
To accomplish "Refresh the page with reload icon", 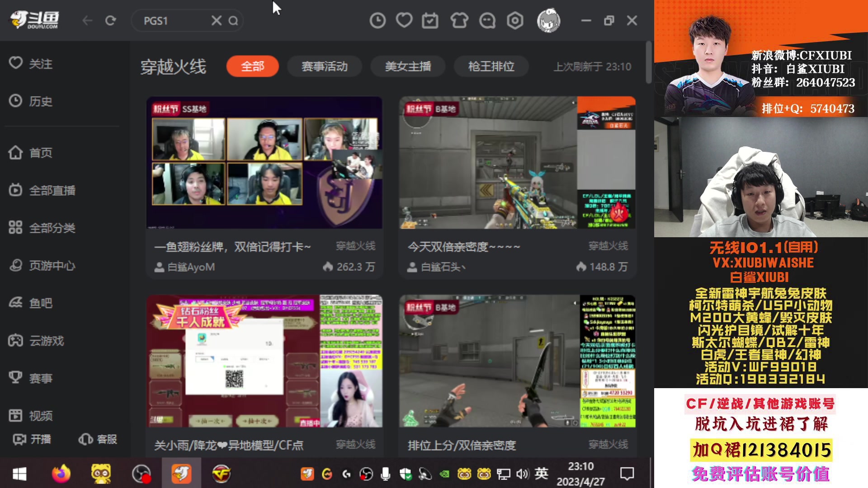I will [111, 21].
